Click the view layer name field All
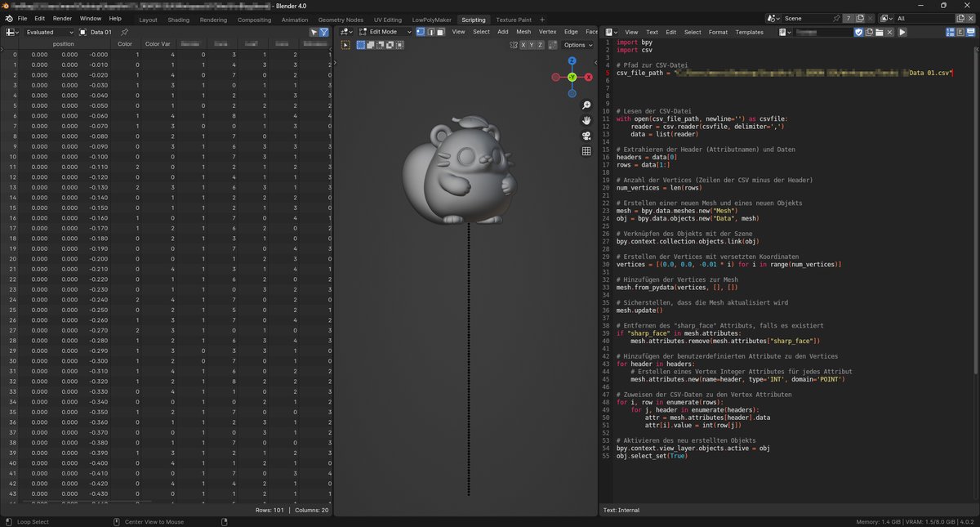 click(x=924, y=18)
